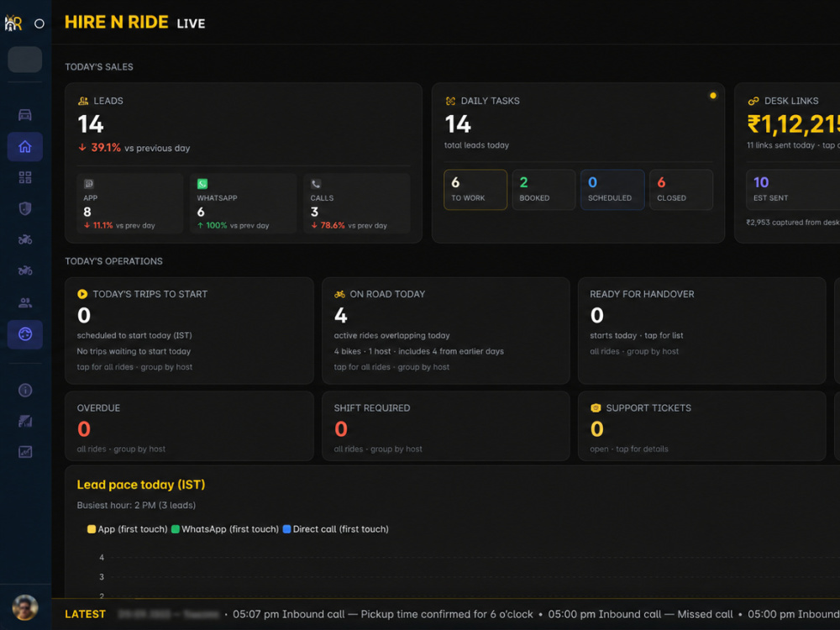This screenshot has width=840, height=630.
Task: Open the Ready For Handover card
Action: [x=701, y=330]
